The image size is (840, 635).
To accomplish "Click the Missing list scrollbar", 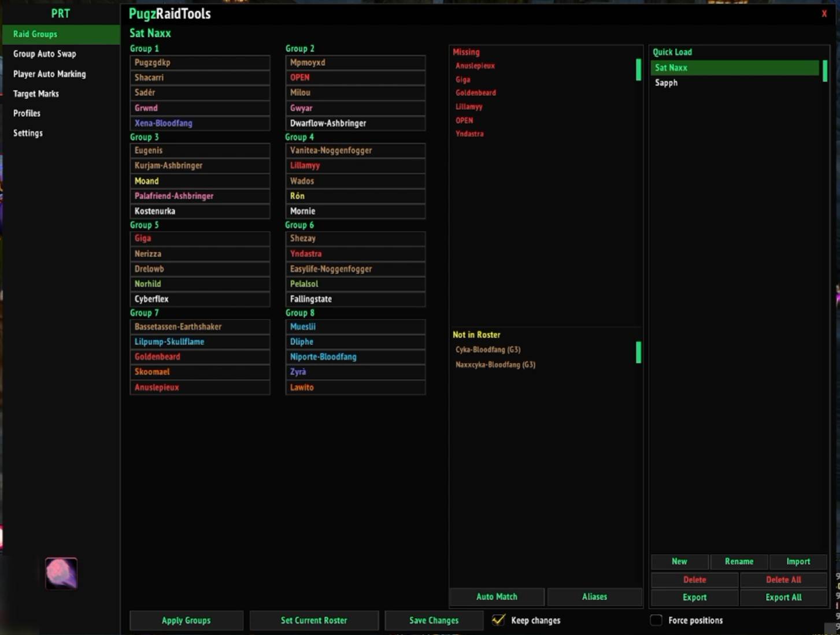I will coord(638,69).
